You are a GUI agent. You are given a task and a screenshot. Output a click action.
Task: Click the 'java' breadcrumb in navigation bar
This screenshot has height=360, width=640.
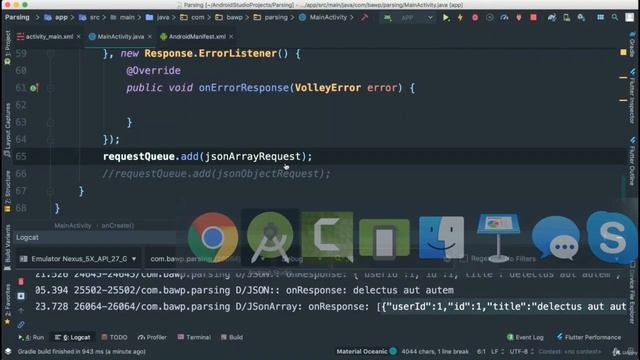[x=158, y=18]
